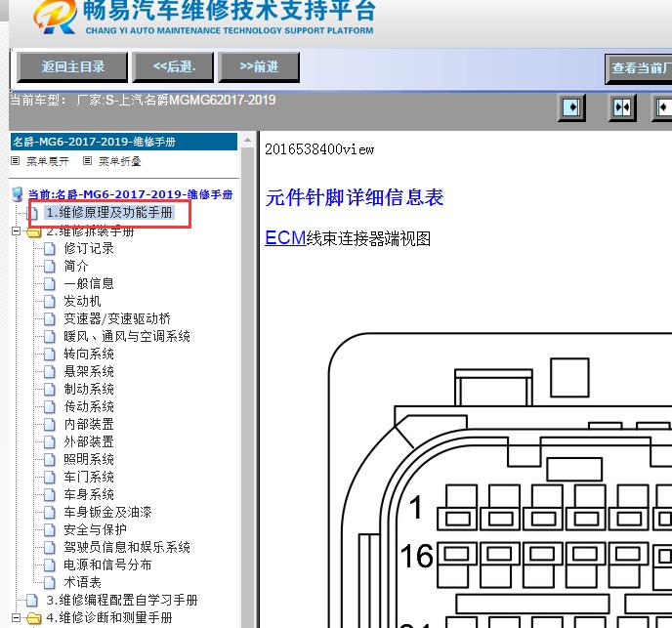Open the 一般信息 page
This screenshot has height=628, width=672.
[x=89, y=283]
